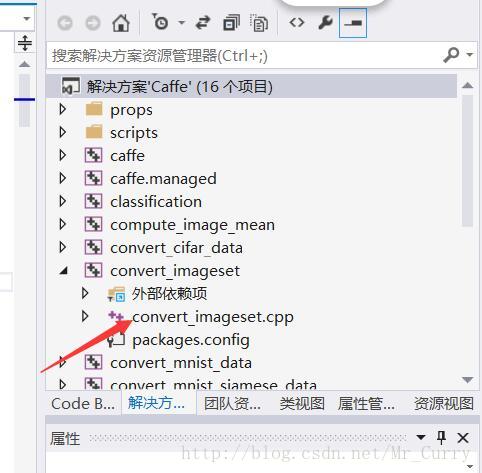The width and height of the screenshot is (482, 473).
Task: Close the 属性 panel
Action: [463, 438]
